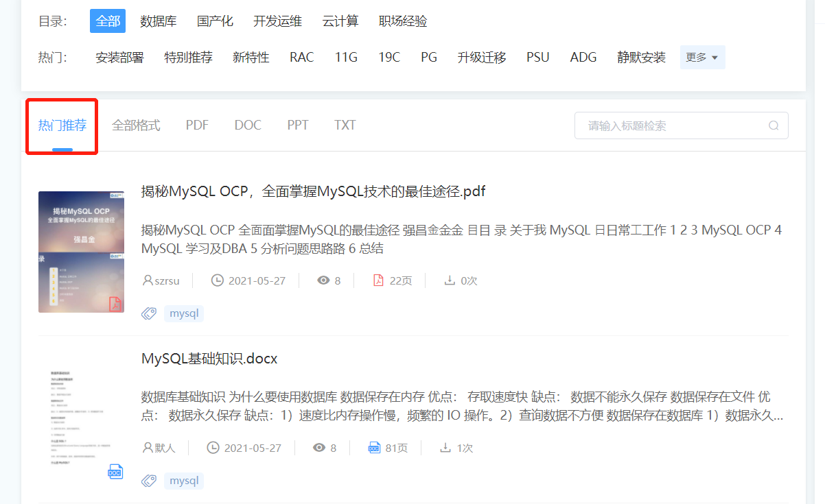
Task: Click the person icon beside uploader szrsu
Action: [148, 280]
